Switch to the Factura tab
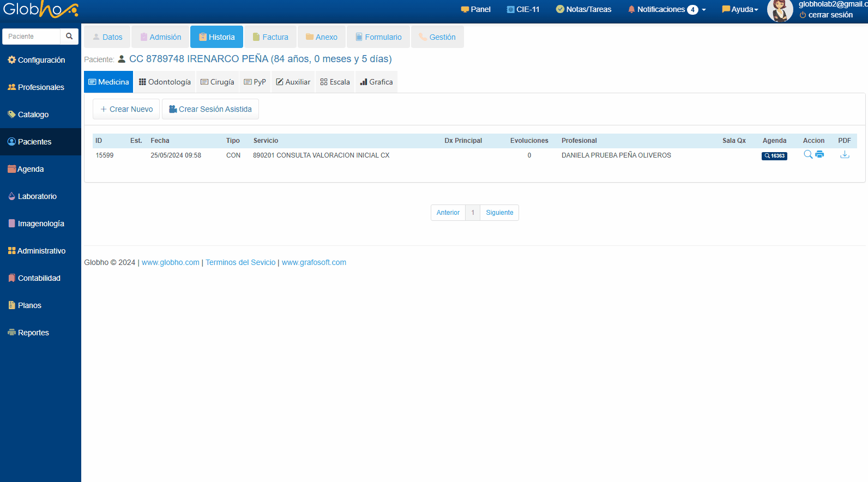 [270, 37]
